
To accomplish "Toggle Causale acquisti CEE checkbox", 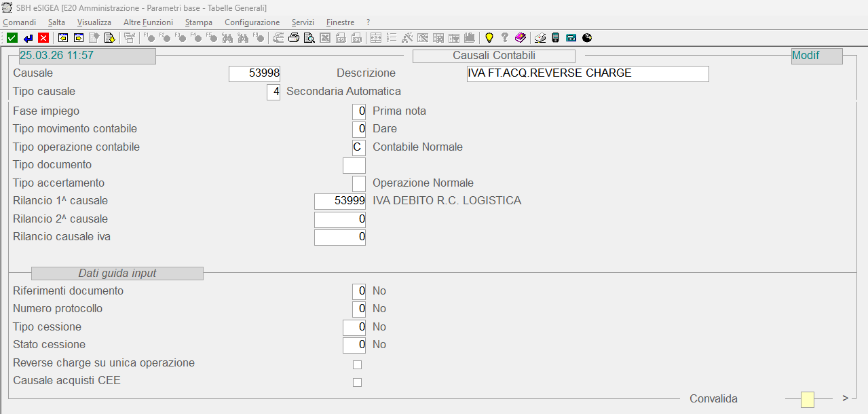I will tap(357, 382).
